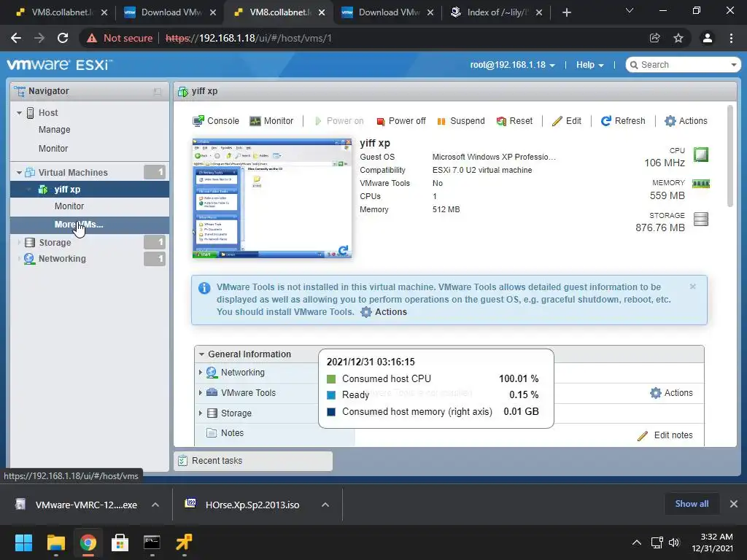747x560 pixels.
Task: Select Manage under Host
Action: coord(54,130)
